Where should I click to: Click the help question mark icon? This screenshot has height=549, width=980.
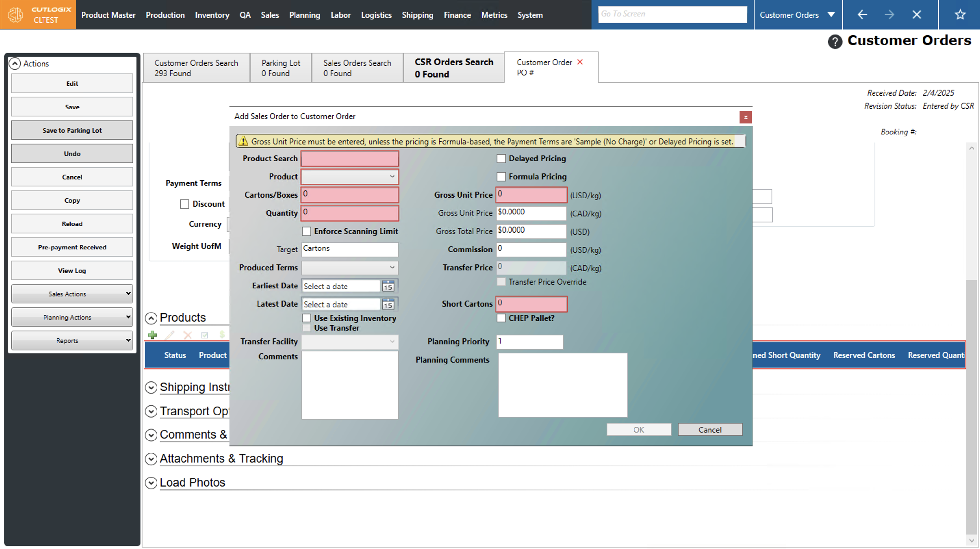[835, 42]
